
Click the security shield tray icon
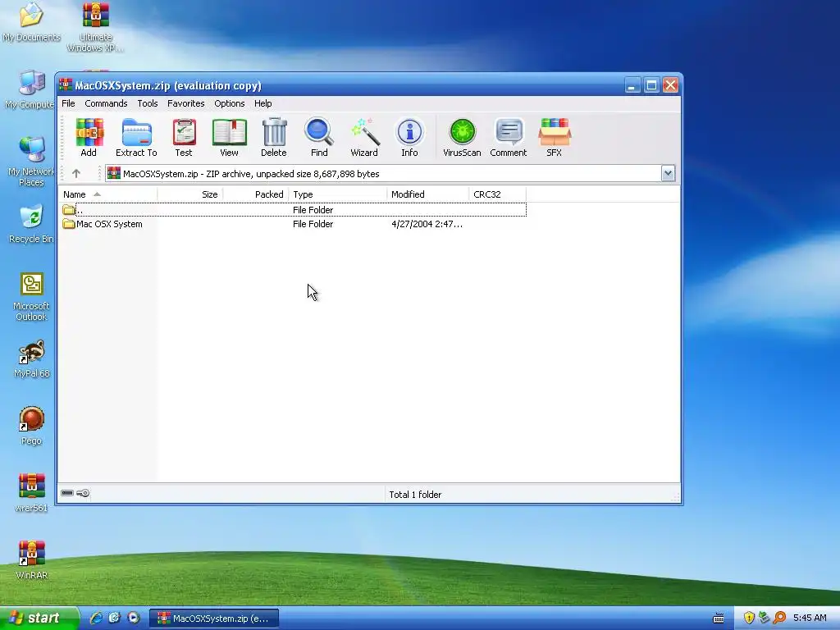coord(749,618)
